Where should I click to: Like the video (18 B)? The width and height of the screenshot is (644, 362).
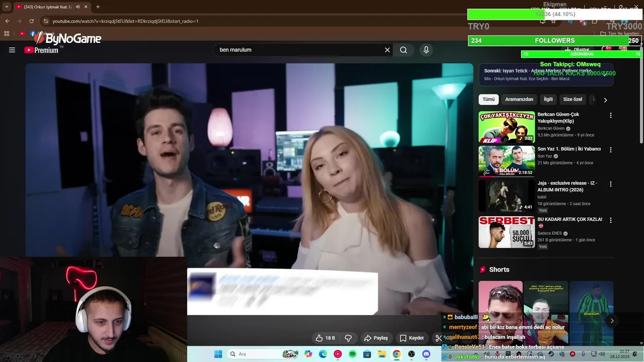point(325,338)
